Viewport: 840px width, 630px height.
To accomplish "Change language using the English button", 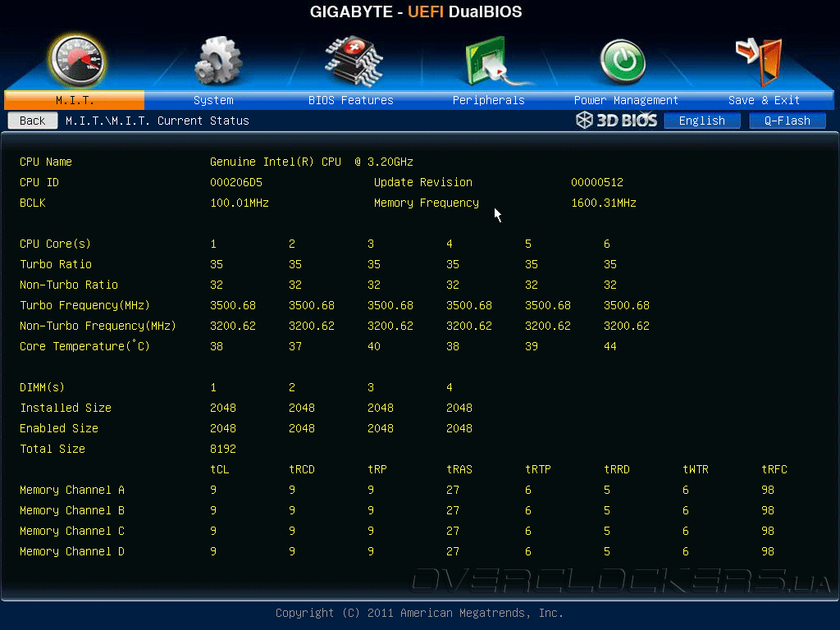I will 702,121.
